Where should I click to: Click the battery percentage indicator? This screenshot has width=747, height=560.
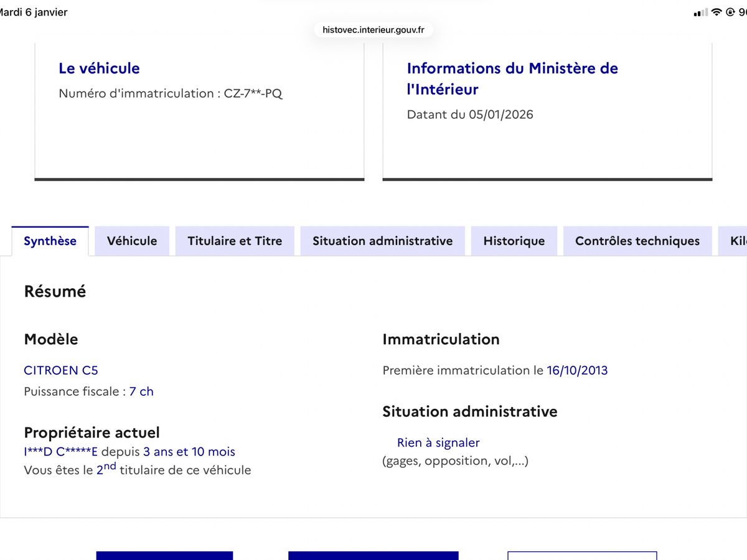[745, 12]
